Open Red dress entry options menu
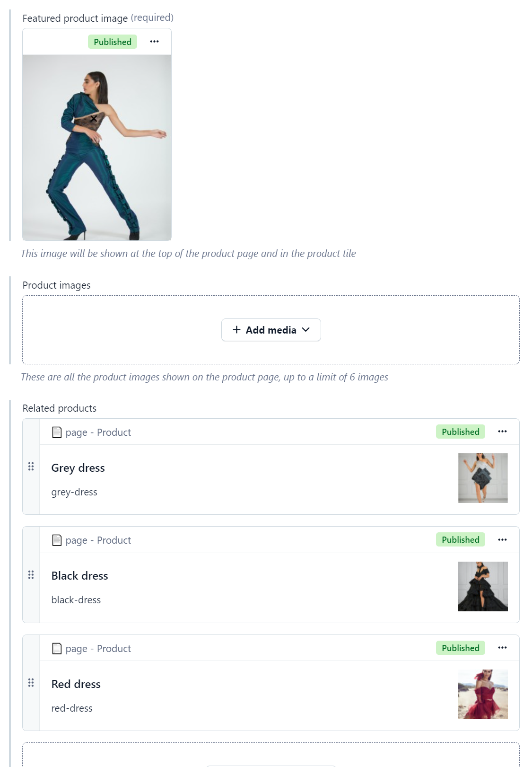Screen dimensions: 532x767 (502, 648)
